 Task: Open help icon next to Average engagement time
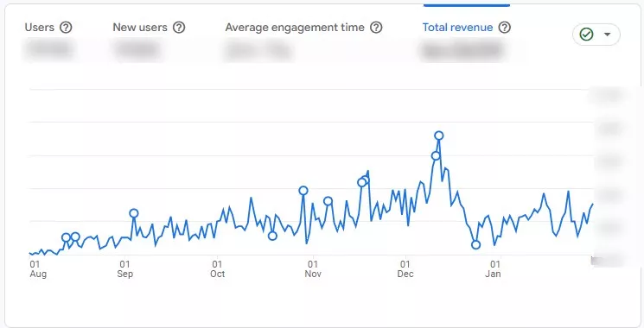(376, 28)
